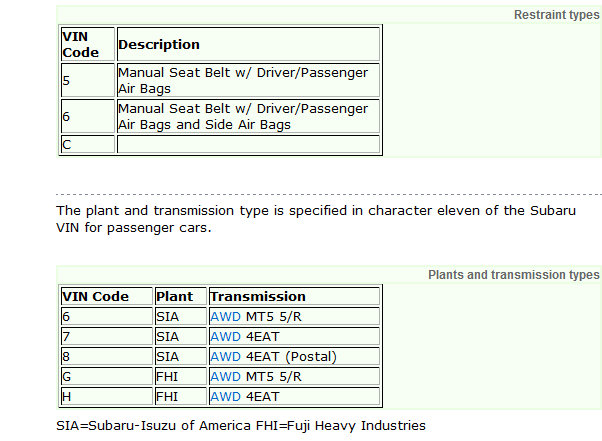Click the AWD link in the FHI MT5 5/R row
This screenshot has width=602, height=441.
[x=225, y=376]
